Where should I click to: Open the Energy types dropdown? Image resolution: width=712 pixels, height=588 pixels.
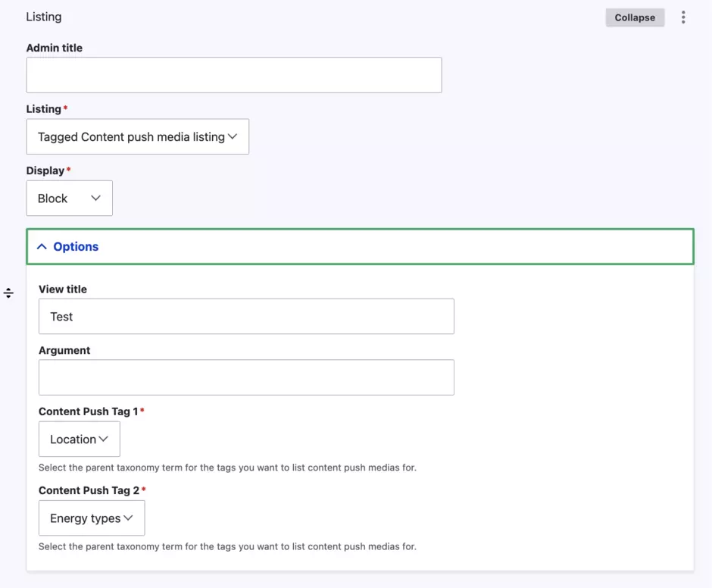91,518
